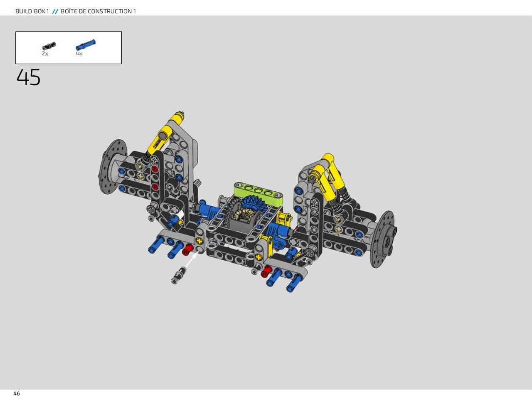Click the step number 45
The image size is (532, 405).
[28, 77]
